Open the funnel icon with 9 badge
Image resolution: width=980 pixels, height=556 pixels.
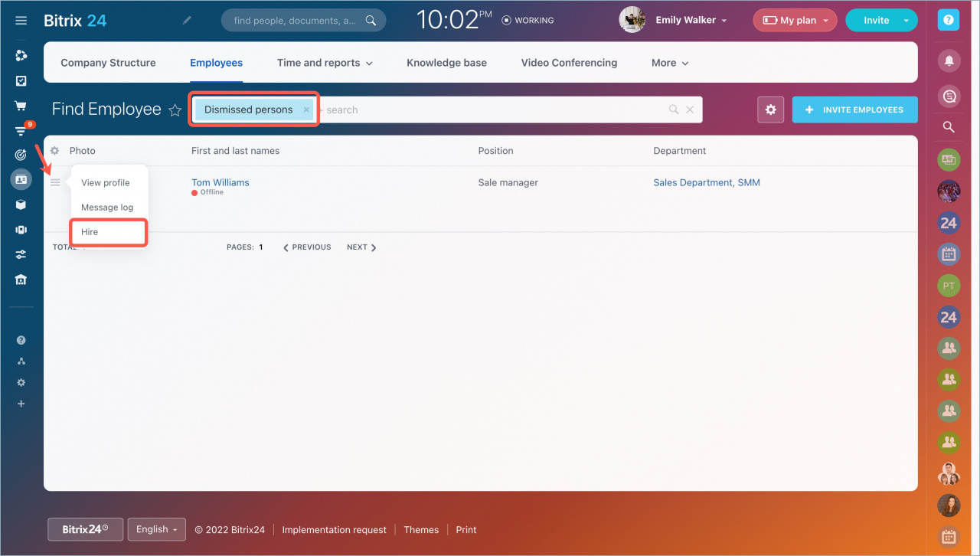21,131
